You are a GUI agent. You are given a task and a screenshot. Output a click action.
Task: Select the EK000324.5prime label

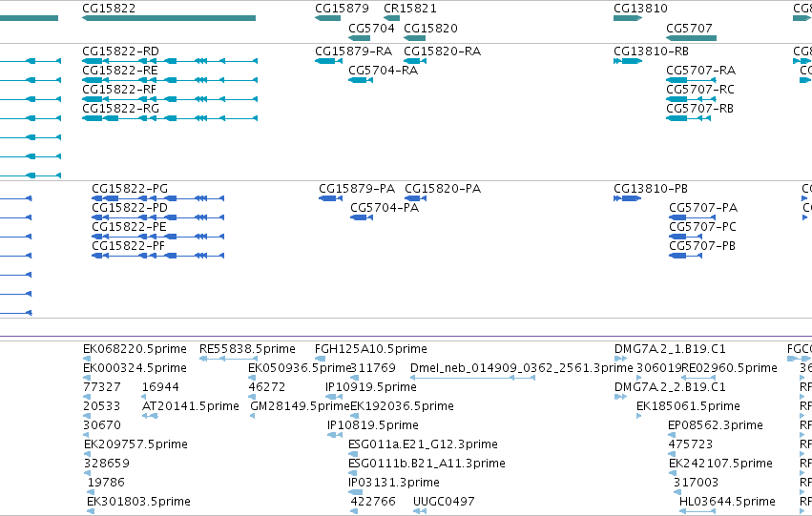point(135,368)
